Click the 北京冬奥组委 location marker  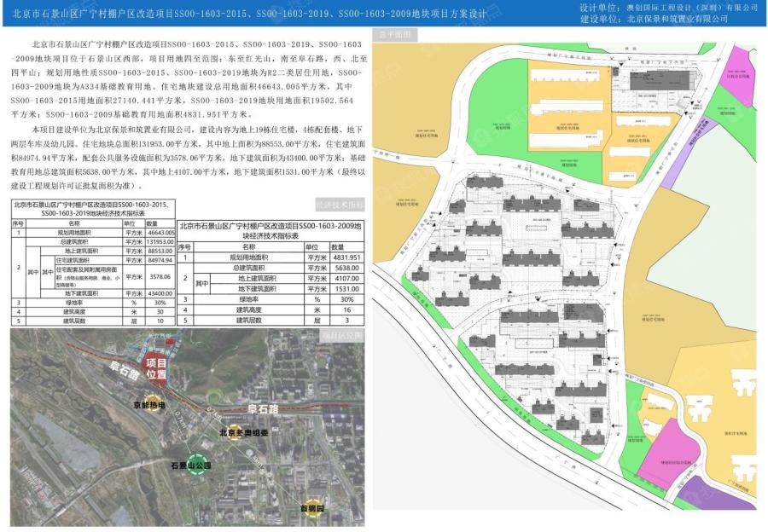pyautogui.click(x=243, y=432)
